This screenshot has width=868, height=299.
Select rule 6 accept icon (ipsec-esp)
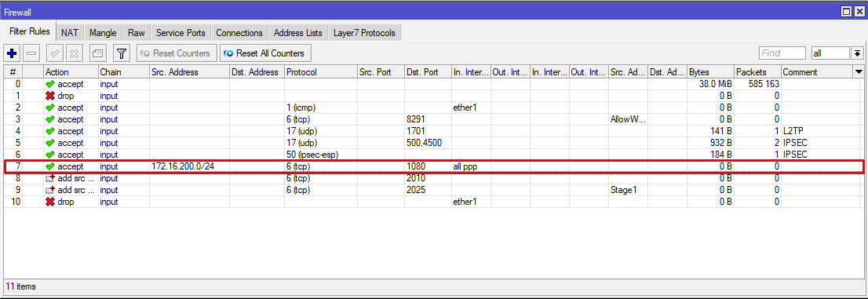50,155
